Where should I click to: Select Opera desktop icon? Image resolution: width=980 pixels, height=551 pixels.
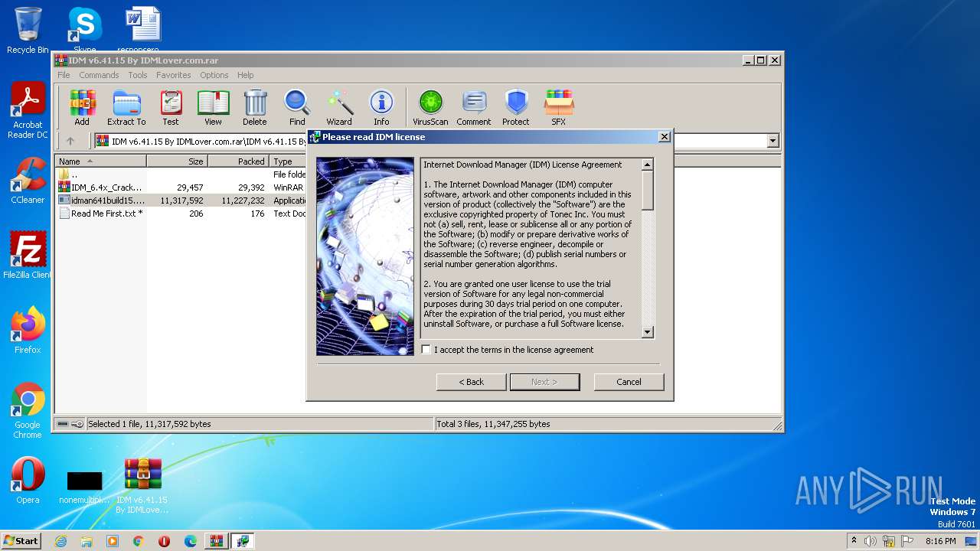click(28, 481)
